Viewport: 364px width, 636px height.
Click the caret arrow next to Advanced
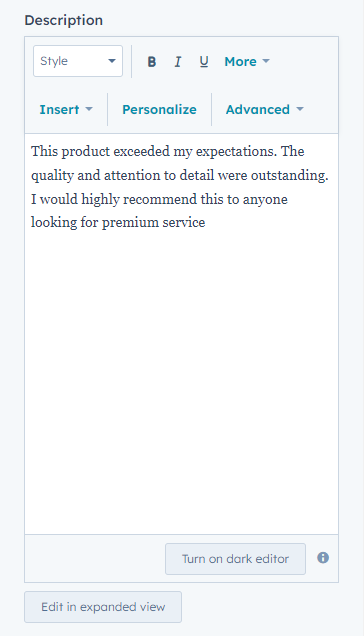(x=300, y=109)
